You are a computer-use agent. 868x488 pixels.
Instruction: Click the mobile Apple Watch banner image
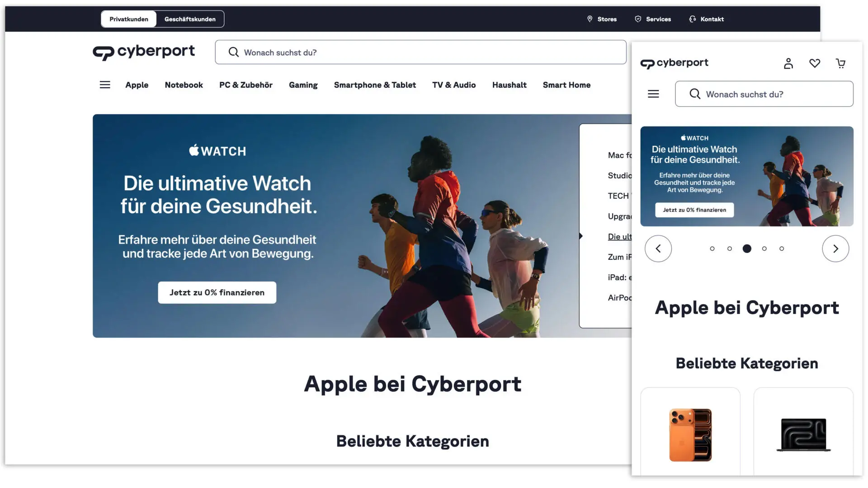click(x=747, y=176)
